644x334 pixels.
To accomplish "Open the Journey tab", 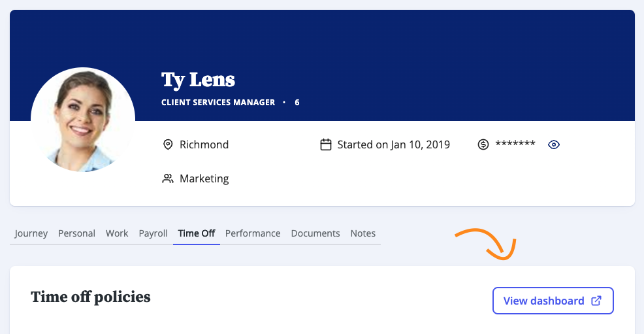I will (x=31, y=233).
